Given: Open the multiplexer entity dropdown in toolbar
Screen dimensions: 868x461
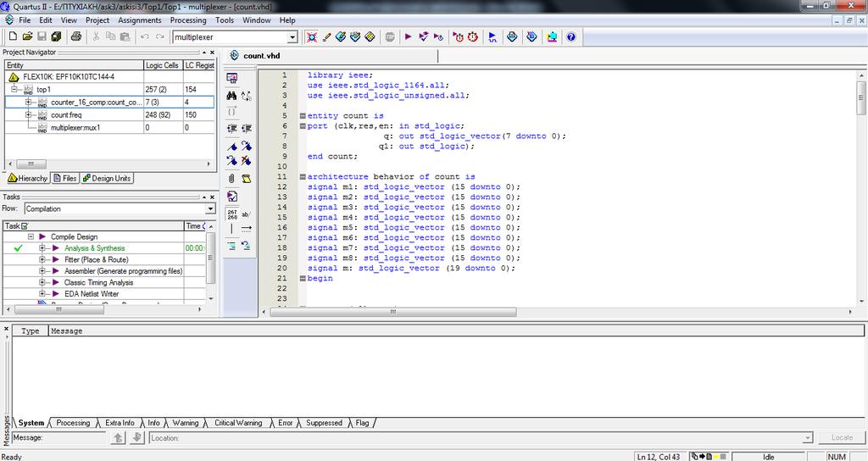Looking at the screenshot, I should pos(292,37).
